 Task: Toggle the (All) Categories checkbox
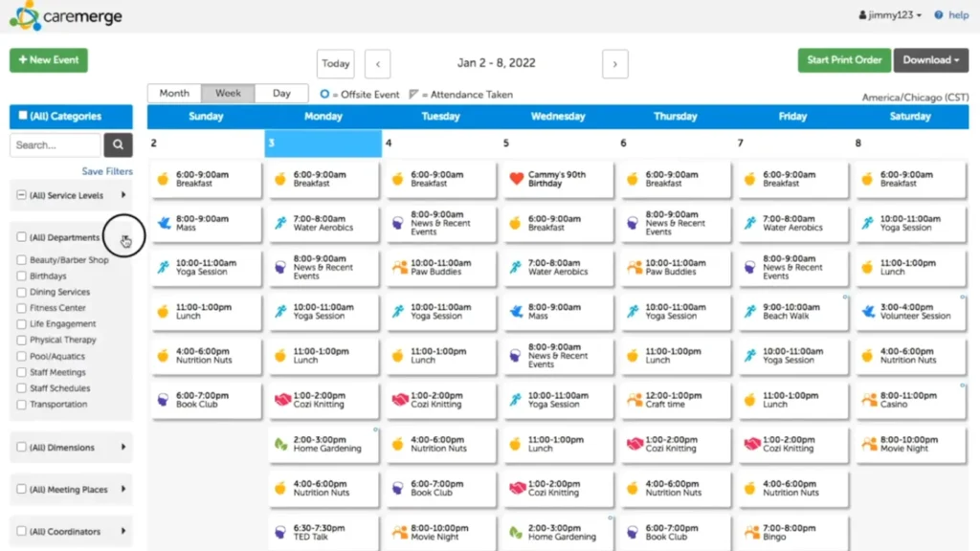pos(23,116)
